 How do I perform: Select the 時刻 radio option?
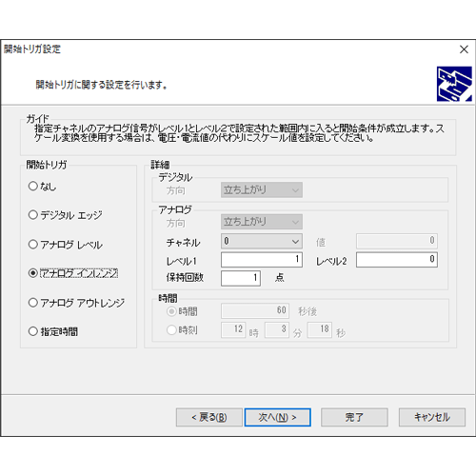coord(182,330)
